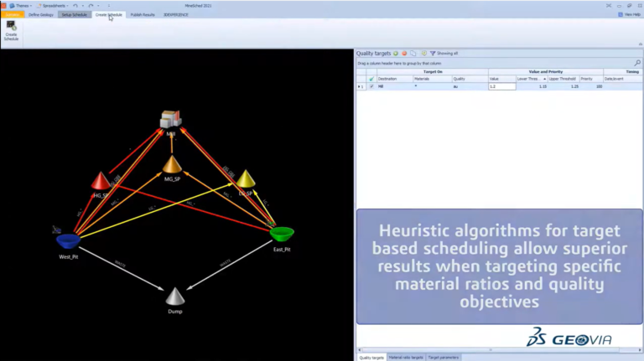
Task: Click the right arrow of the horizontal scrollbar
Action: (x=640, y=350)
